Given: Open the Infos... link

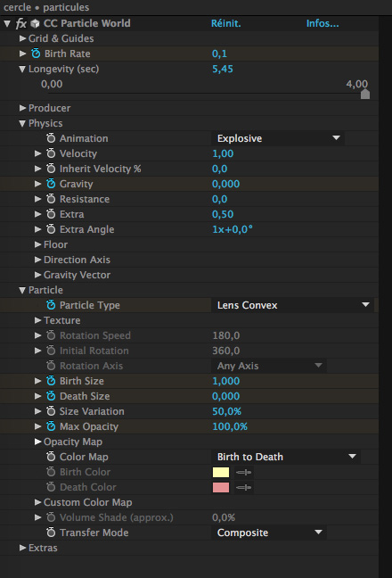Looking at the screenshot, I should 323,23.
